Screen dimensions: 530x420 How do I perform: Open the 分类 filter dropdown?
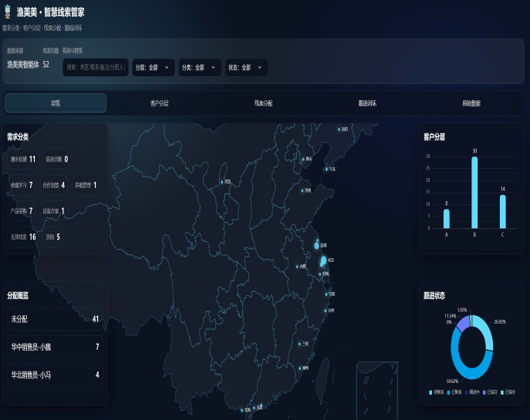(199, 68)
